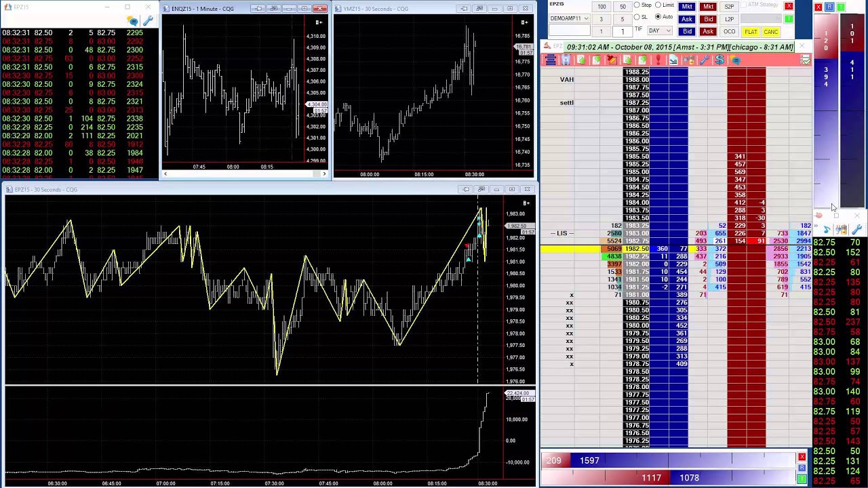This screenshot has width=868, height=488.
Task: Click the red 1117 volume bar segment
Action: coord(605,478)
